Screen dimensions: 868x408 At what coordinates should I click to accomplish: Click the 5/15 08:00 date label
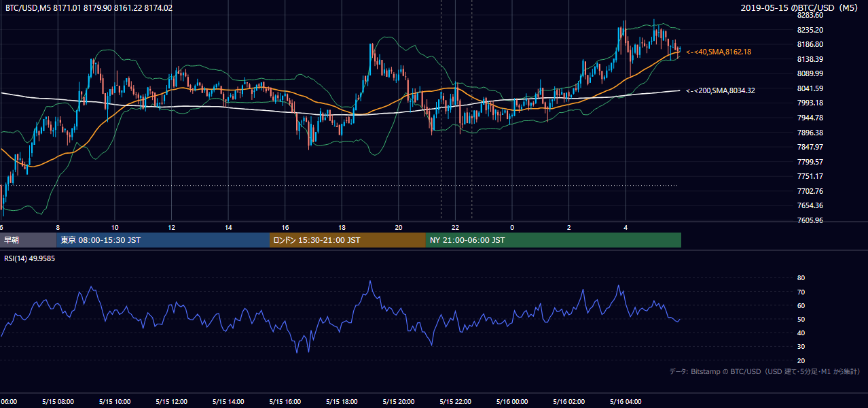(58, 402)
